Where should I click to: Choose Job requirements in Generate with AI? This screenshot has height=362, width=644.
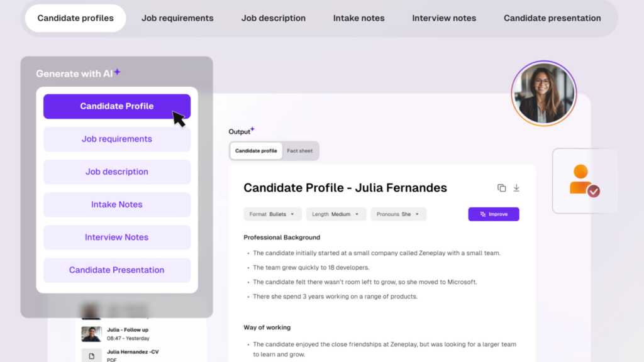pyautogui.click(x=117, y=139)
